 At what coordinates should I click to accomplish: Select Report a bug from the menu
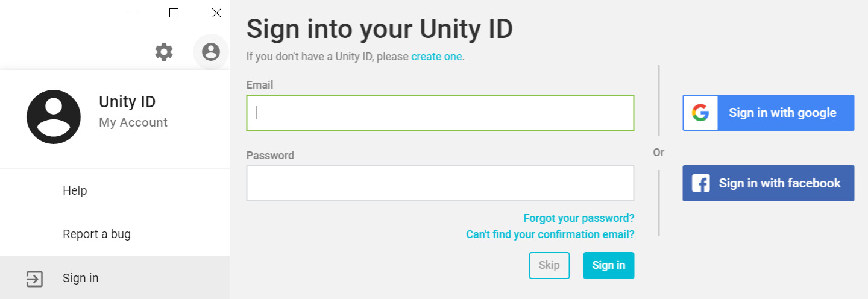point(96,234)
